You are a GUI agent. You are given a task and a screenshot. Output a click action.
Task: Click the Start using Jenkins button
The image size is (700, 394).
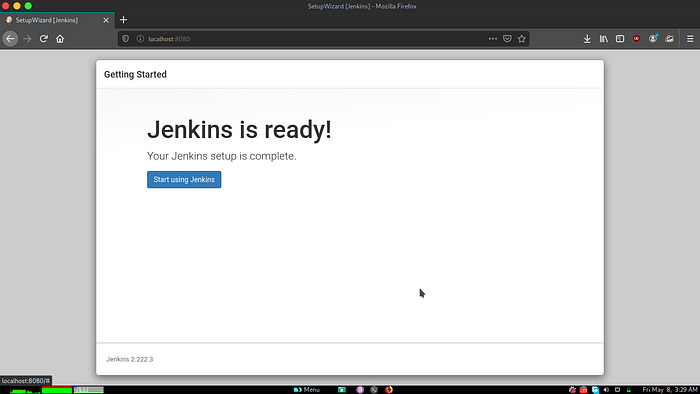(x=184, y=179)
